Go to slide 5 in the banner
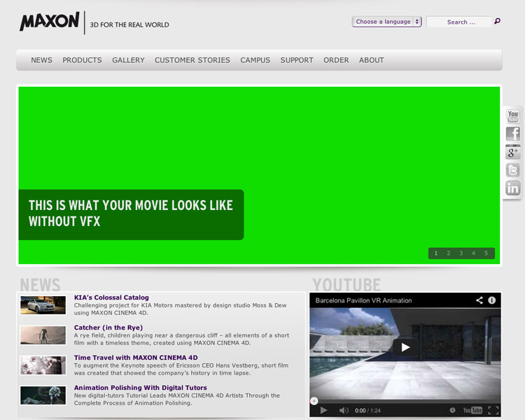The height and width of the screenshot is (420, 525). pos(486,253)
